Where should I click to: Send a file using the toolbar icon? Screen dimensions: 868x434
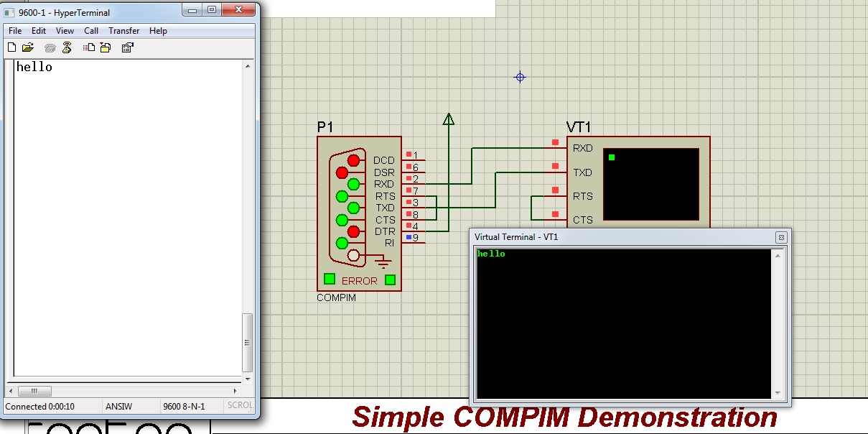(x=88, y=47)
